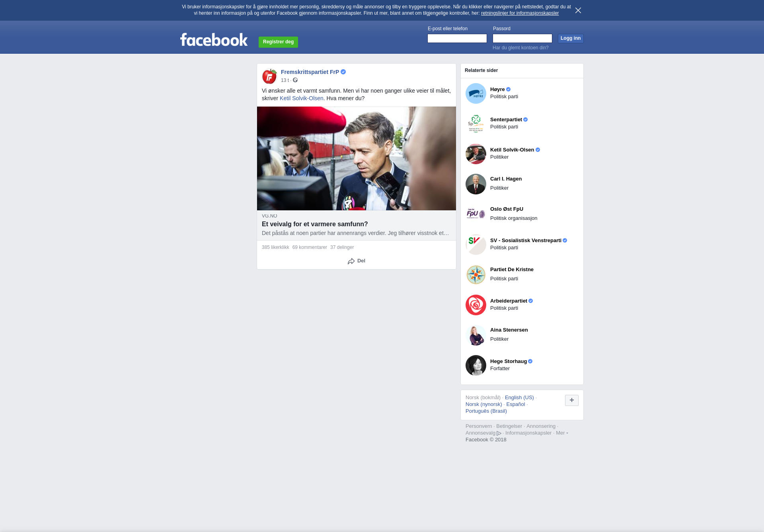Screen dimensions: 764x532
Task: Open Aina Stenersen page name
Action: click(x=509, y=330)
